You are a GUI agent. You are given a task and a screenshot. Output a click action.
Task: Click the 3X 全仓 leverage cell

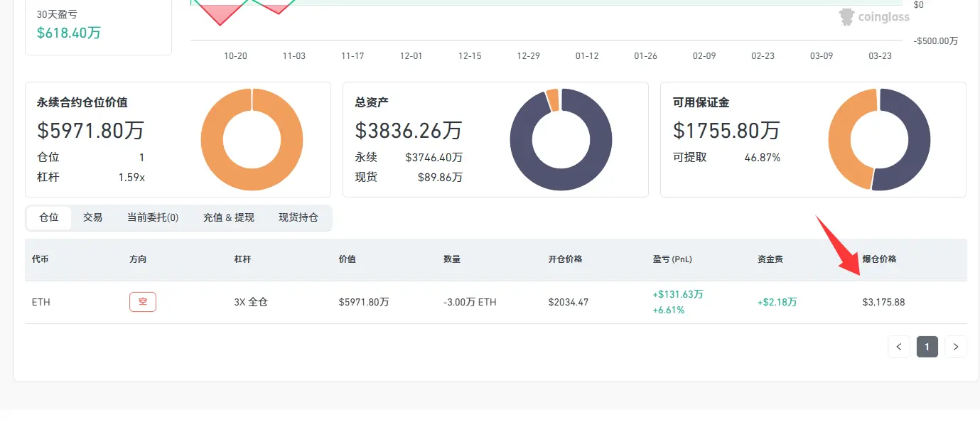[250, 302]
